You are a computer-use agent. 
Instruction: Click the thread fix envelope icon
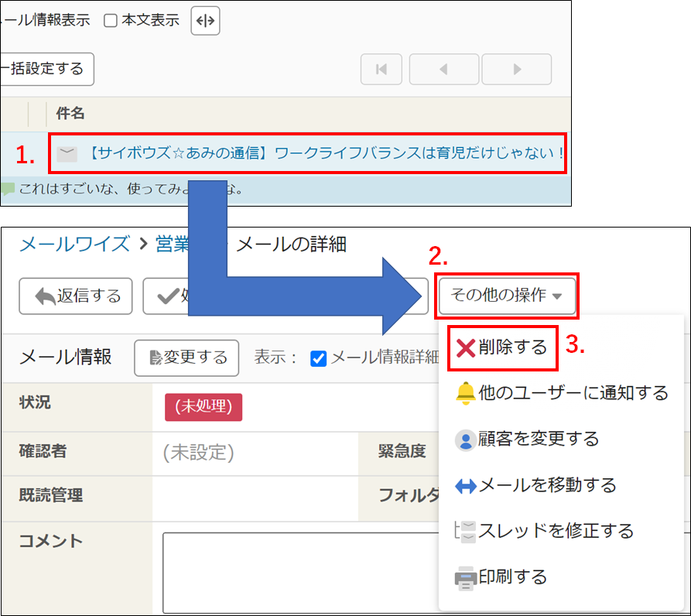[466, 532]
